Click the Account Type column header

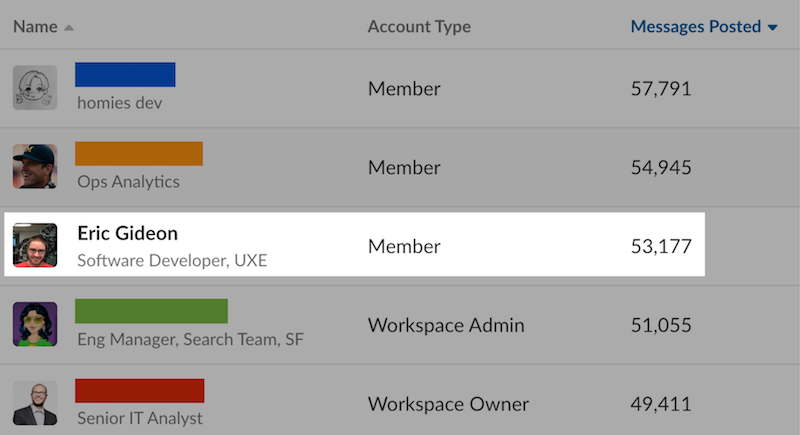click(419, 27)
